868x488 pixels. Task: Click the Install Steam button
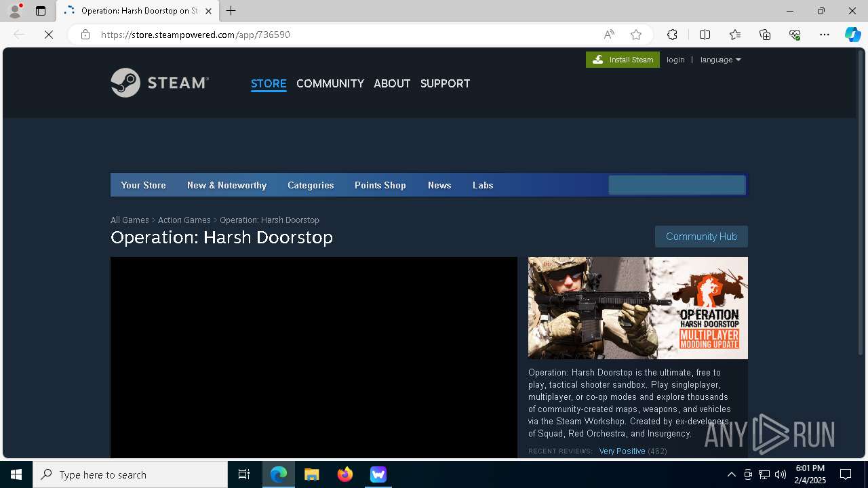(x=623, y=60)
